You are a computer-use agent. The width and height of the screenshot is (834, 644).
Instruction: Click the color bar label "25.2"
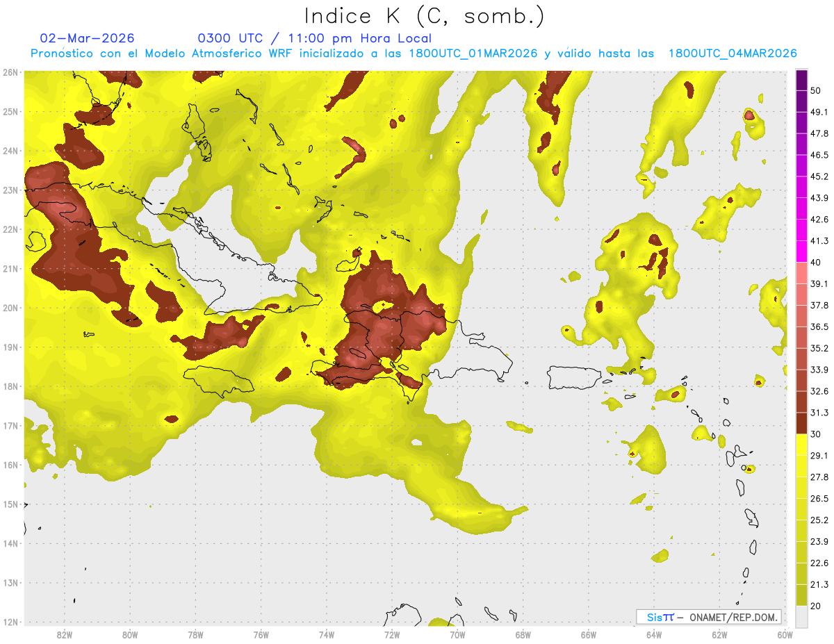(x=819, y=520)
